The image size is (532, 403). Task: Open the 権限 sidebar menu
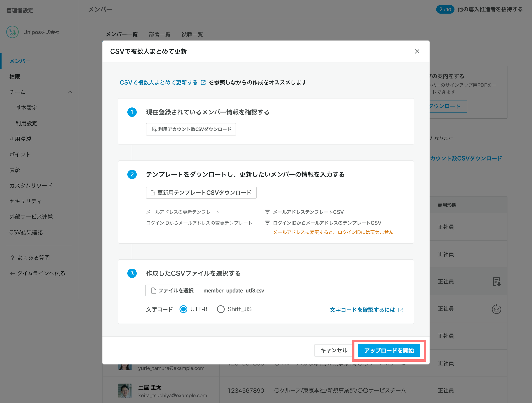15,77
